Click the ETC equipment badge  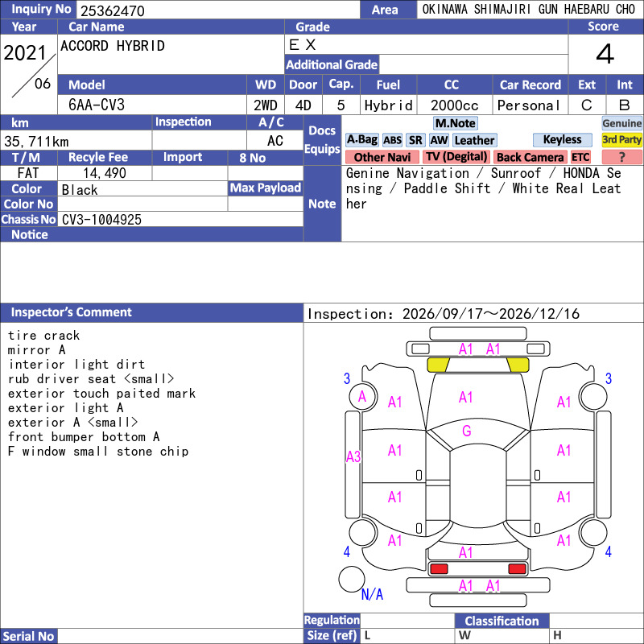coord(580,157)
